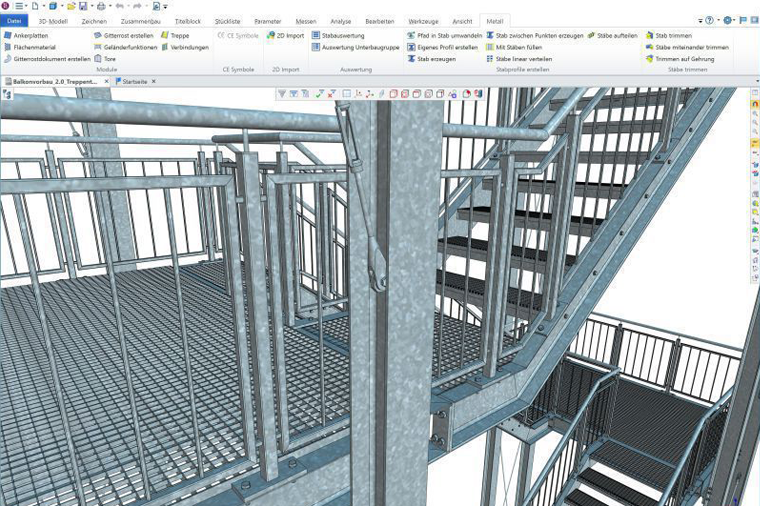Click the Ankerplatten tool icon
The height and width of the screenshot is (506, 760).
(7, 35)
